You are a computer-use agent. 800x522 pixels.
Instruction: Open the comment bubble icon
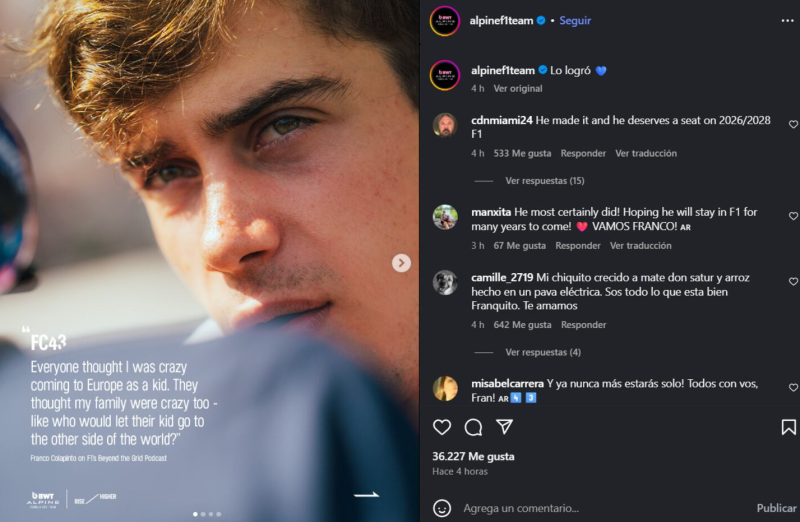473,427
